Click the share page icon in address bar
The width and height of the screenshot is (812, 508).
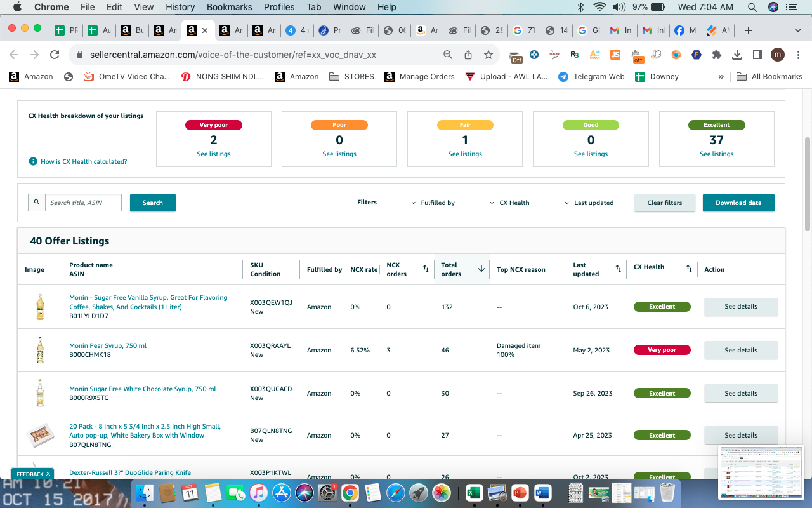click(x=468, y=55)
